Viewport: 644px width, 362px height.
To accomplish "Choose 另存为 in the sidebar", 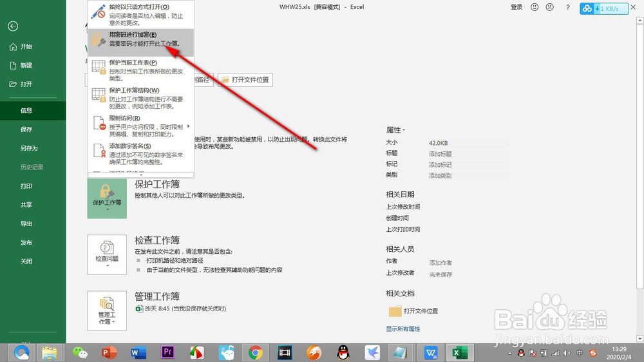I will (x=29, y=148).
